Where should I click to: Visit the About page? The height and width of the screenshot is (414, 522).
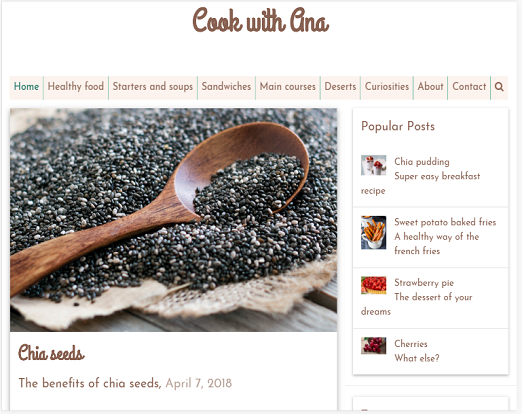[x=430, y=87]
